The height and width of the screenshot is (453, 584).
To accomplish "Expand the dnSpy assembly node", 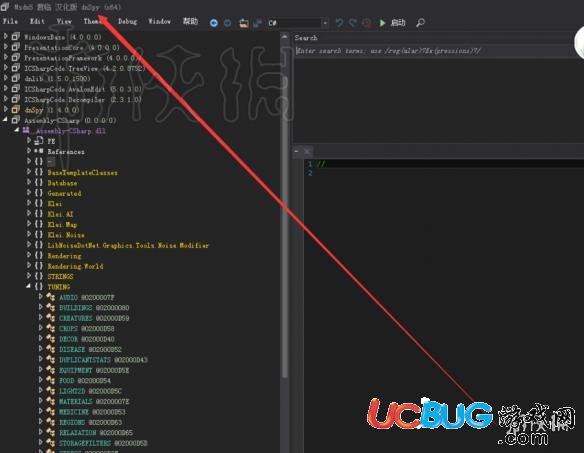I will (6, 109).
